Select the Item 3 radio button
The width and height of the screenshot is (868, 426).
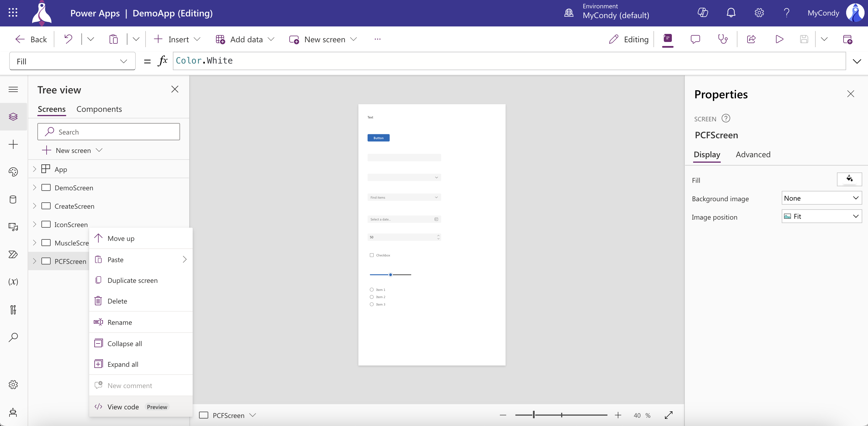(372, 304)
